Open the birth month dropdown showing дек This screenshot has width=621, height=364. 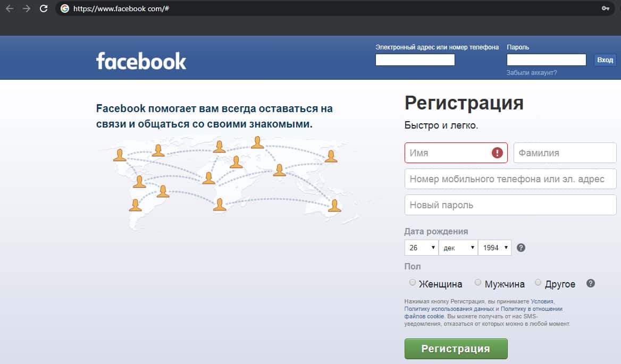tap(458, 248)
